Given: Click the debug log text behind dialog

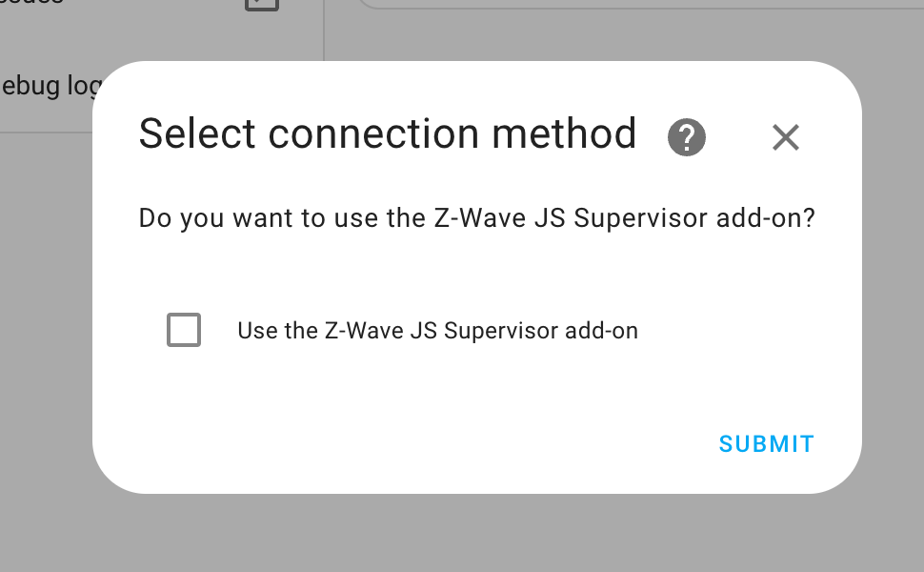Looking at the screenshot, I should pyautogui.click(x=48, y=85).
